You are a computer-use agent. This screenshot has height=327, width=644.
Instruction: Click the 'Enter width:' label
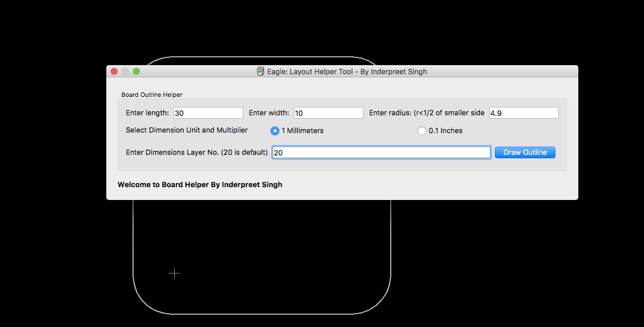(x=269, y=113)
